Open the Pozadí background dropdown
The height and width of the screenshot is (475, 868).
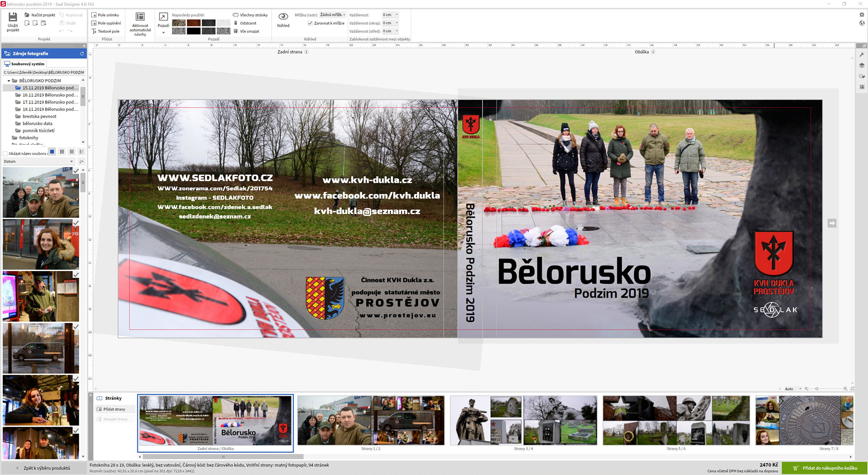click(163, 32)
